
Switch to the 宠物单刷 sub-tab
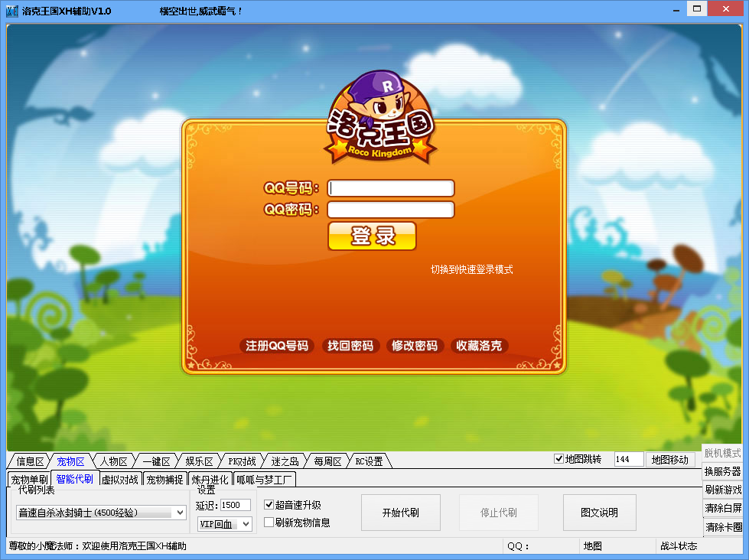click(29, 479)
